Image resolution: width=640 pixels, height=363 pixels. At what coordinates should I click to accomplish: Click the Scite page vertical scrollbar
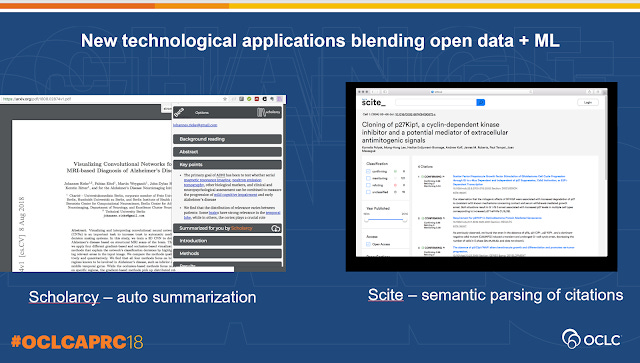point(605,137)
